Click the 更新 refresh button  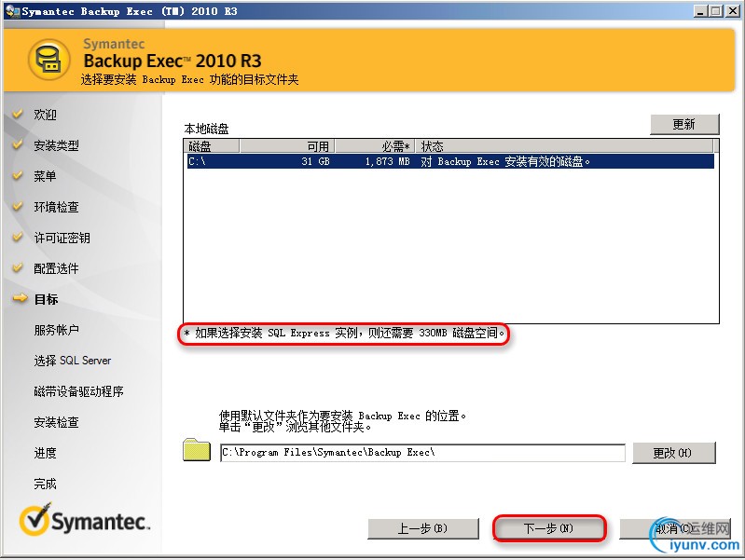coord(684,125)
